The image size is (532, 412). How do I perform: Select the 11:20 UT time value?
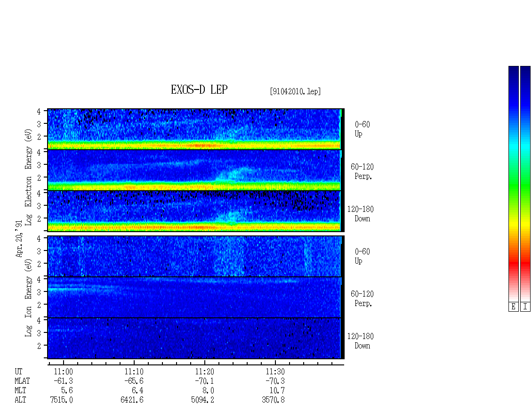coord(205,372)
